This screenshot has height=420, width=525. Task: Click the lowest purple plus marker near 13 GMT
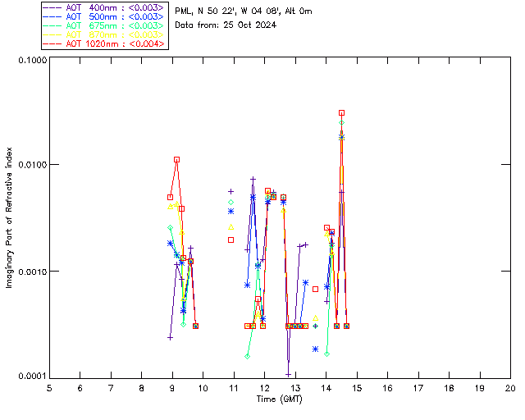tap(289, 374)
